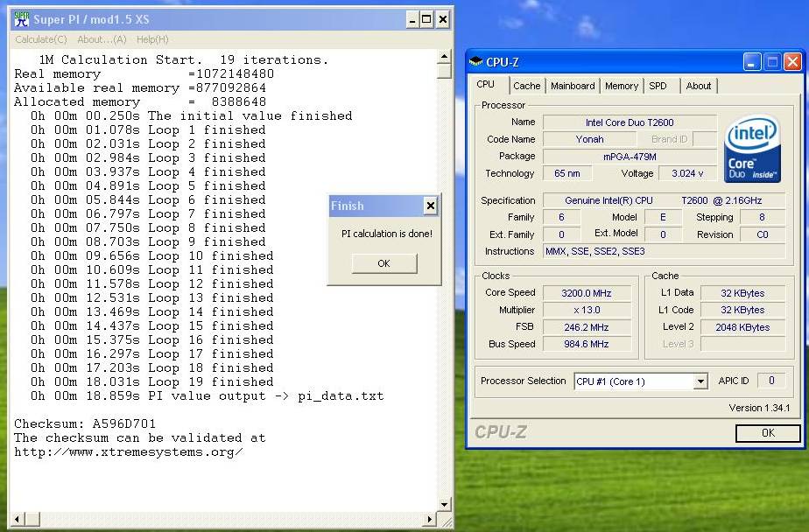Close the Finish dialog with X
The image size is (809, 532).
430,206
